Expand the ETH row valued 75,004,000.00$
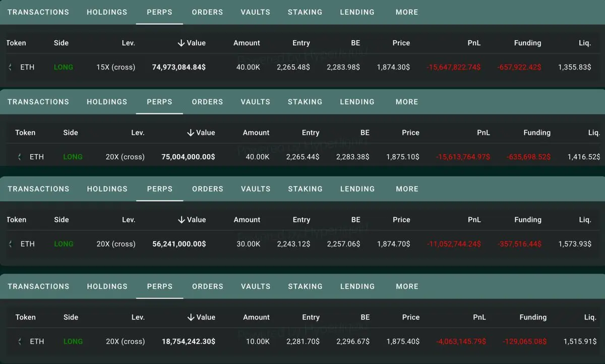Viewport: 605px width, 364px height. pos(19,157)
